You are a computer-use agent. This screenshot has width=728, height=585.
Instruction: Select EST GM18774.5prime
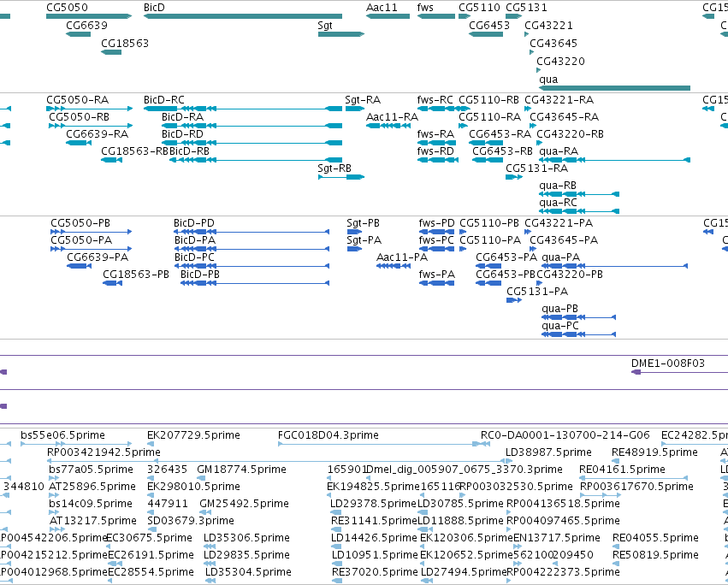(241, 470)
